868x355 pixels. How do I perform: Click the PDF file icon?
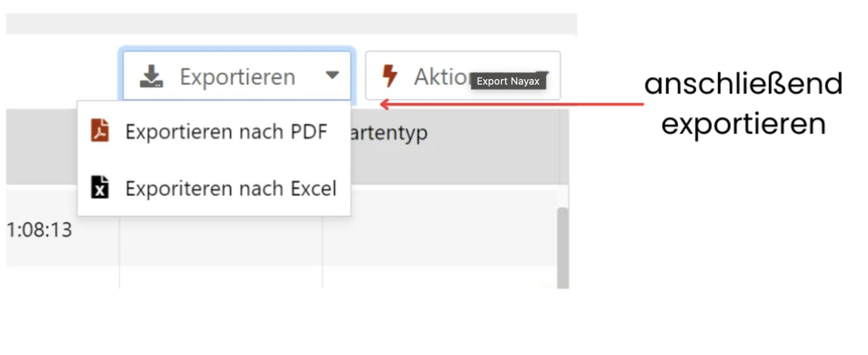pyautogui.click(x=100, y=131)
